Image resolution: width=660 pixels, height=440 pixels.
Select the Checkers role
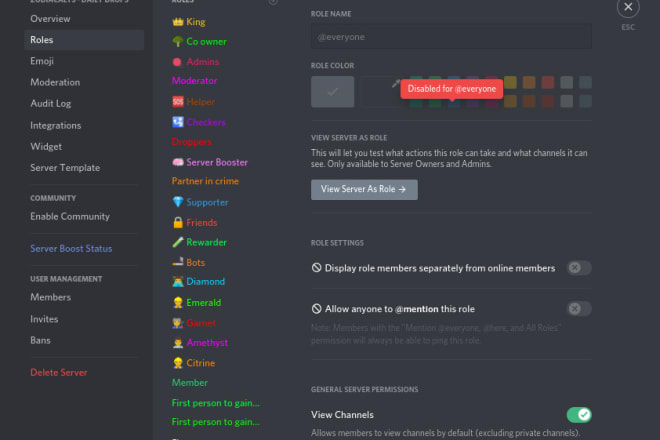click(x=199, y=122)
